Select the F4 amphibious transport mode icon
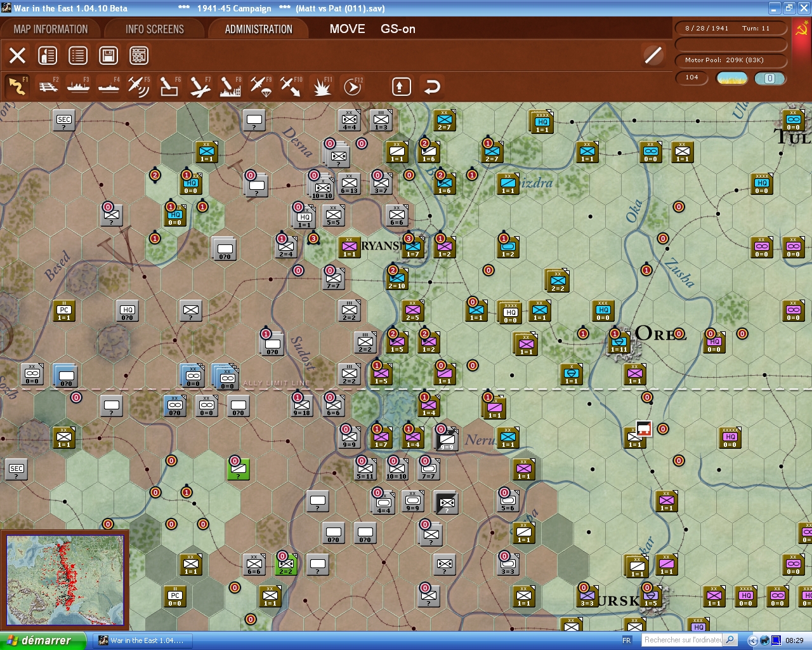 point(108,86)
